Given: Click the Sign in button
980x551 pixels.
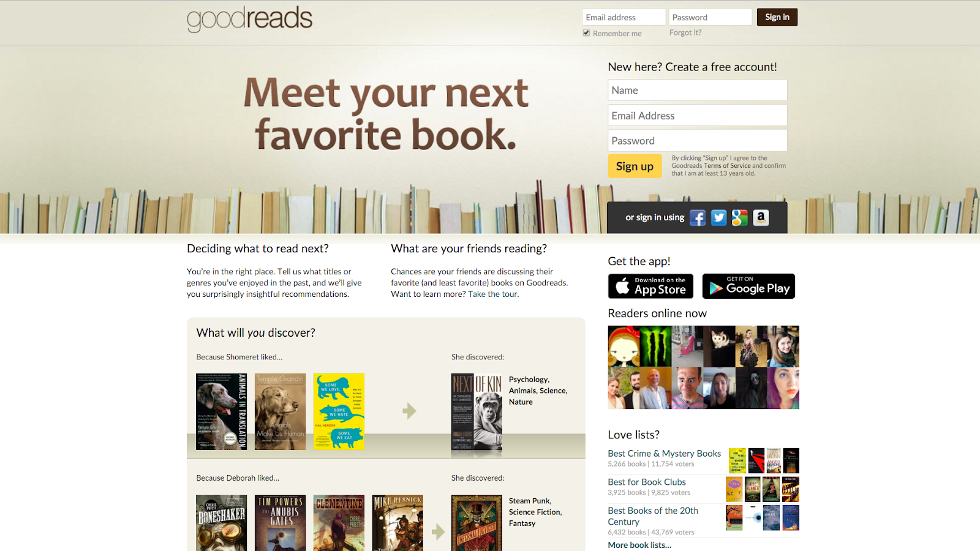Looking at the screenshot, I should (x=777, y=17).
